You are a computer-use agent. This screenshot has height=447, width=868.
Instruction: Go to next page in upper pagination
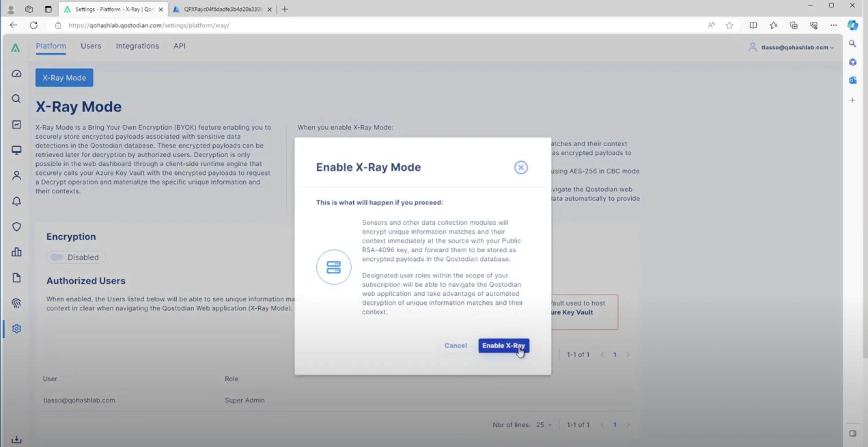[628, 354]
